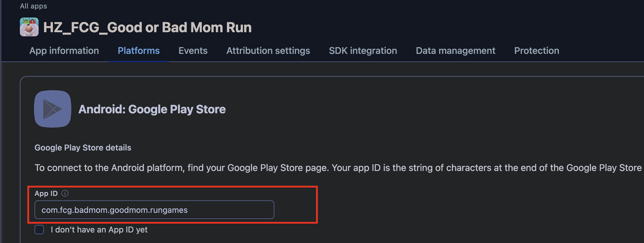Click the "App ID" field label
Screen dimensions: 644x243
(46, 193)
